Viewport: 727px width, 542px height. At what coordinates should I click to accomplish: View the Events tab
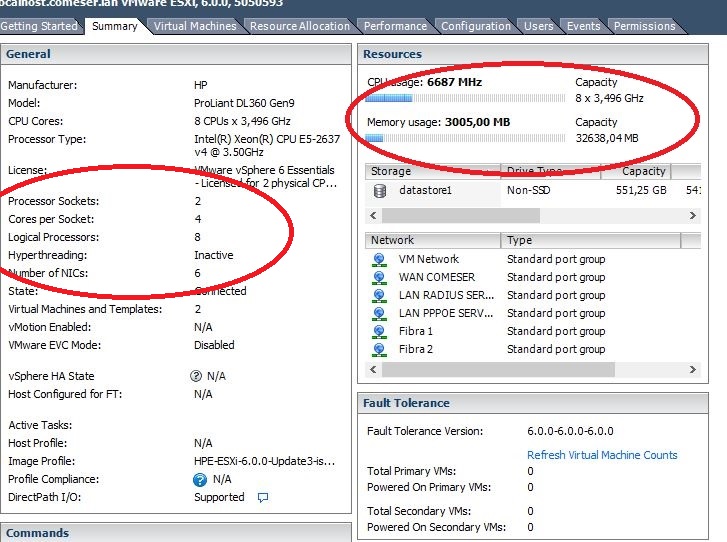tap(583, 26)
